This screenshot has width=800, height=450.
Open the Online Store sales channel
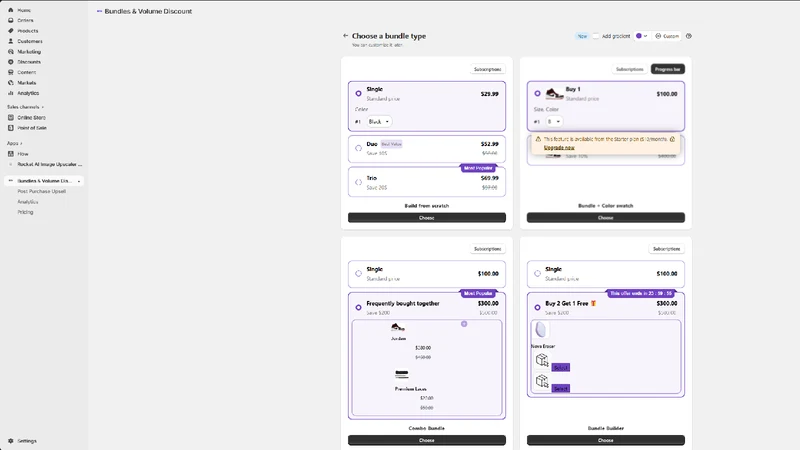(31, 117)
